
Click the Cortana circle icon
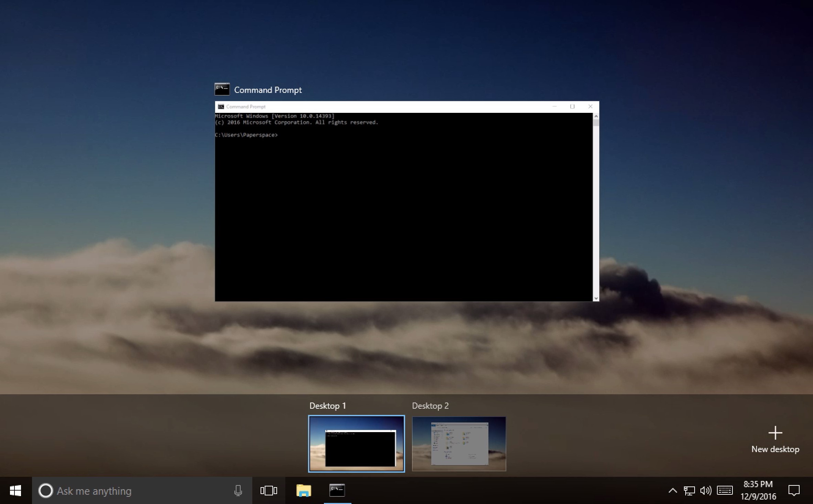pos(46,491)
